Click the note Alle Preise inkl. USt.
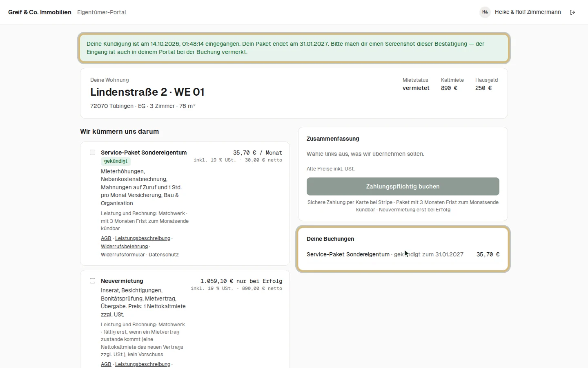This screenshot has height=368, width=588. click(x=331, y=169)
